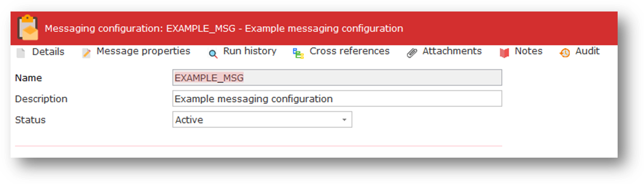Click the Run history magnifier icon
The width and height of the screenshot is (644, 184).
click(x=213, y=54)
